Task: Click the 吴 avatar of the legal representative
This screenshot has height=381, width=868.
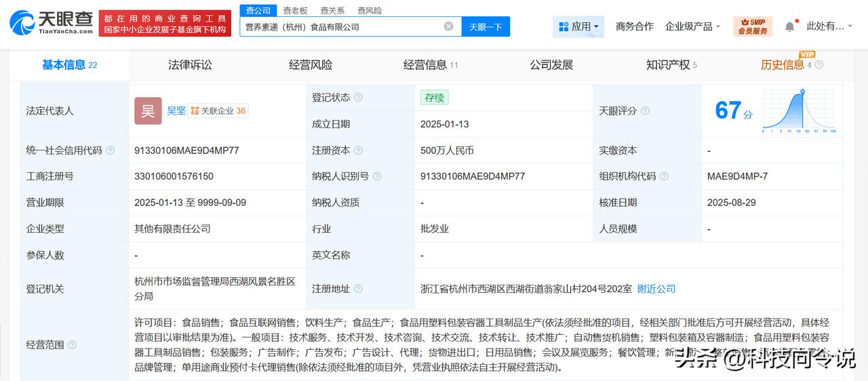Action: pos(148,111)
